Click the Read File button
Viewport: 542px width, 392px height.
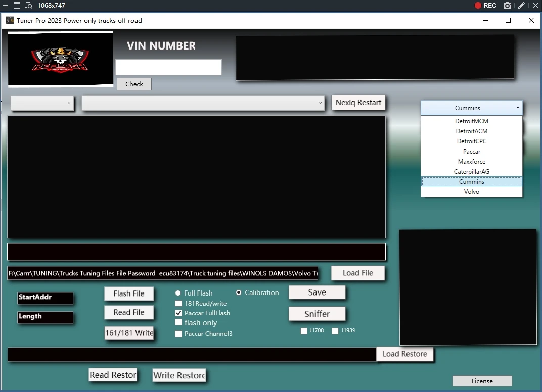(129, 312)
